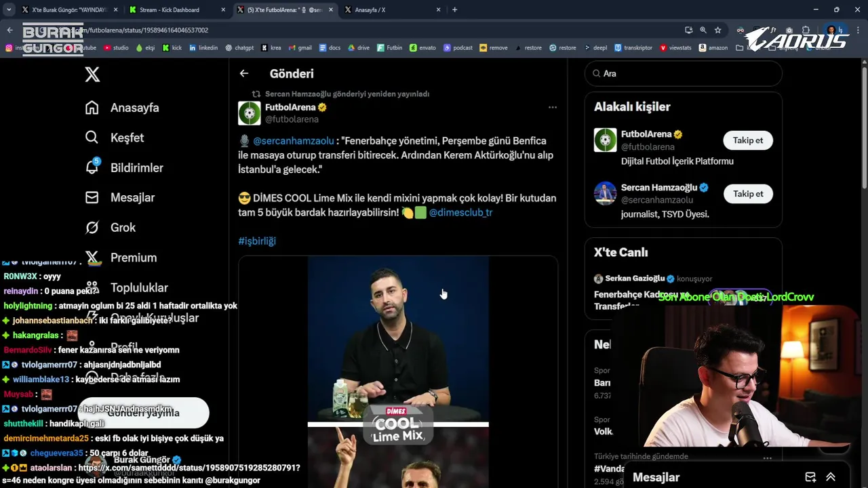This screenshot has height=488, width=868.
Task: Expand the Mesajlar drawer with the double chevron
Action: click(x=831, y=477)
